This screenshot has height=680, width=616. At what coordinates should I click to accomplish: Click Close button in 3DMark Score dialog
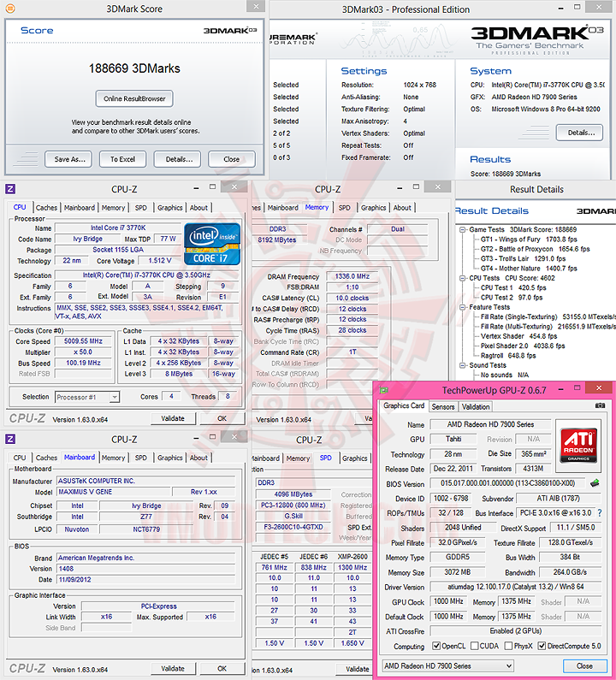[232, 159]
